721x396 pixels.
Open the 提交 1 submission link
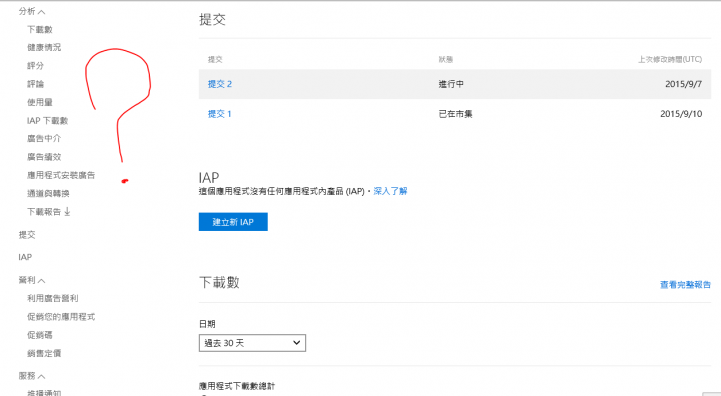point(219,114)
